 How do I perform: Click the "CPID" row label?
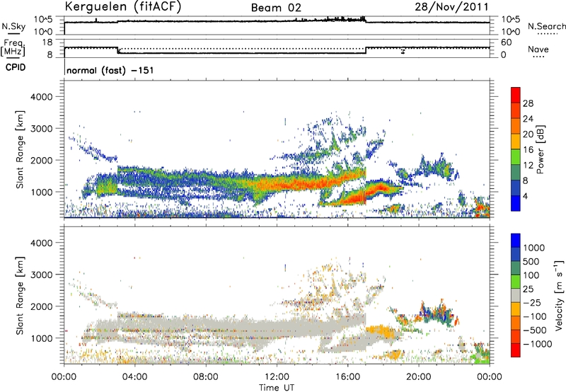[16, 67]
